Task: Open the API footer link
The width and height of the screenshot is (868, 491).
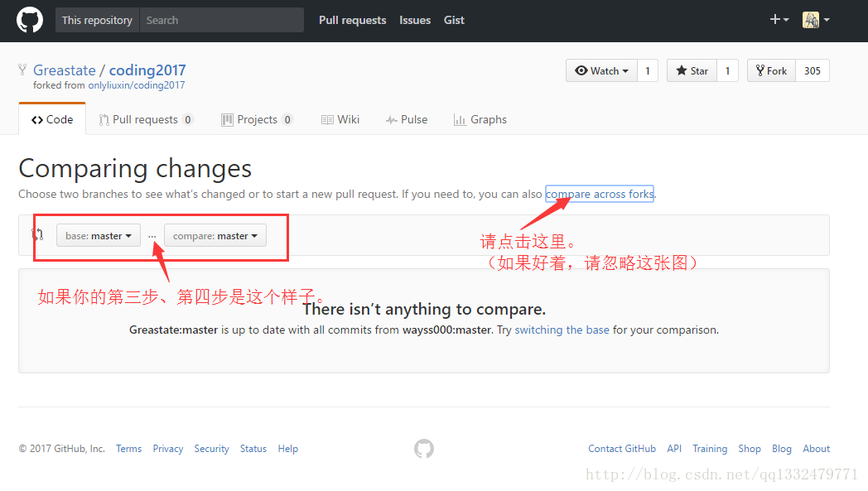Action: coord(674,449)
